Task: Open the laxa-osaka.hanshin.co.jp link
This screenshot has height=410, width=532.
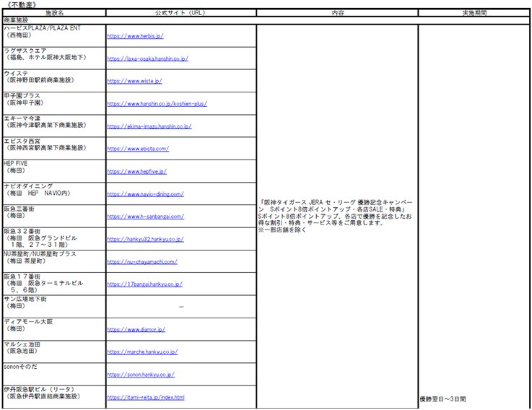Action: point(147,58)
